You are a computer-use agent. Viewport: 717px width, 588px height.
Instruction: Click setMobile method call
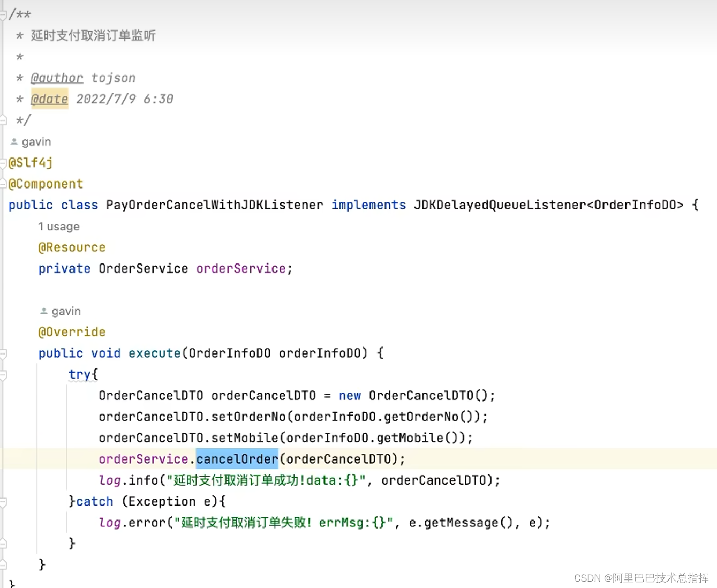[x=245, y=438]
